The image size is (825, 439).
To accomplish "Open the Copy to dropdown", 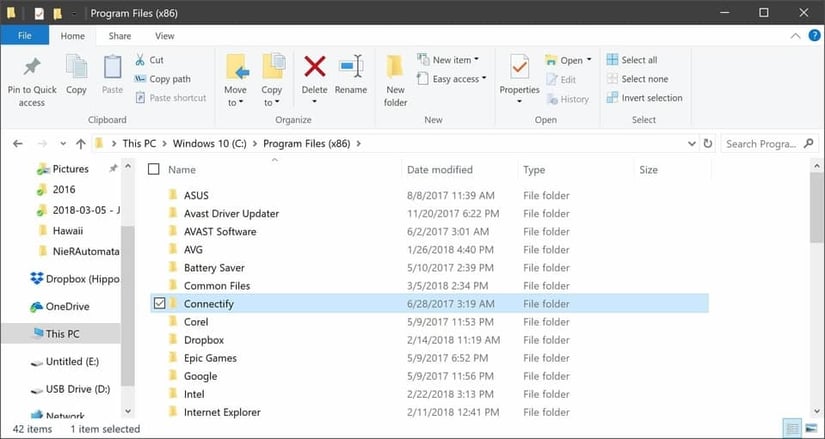I will [271, 96].
